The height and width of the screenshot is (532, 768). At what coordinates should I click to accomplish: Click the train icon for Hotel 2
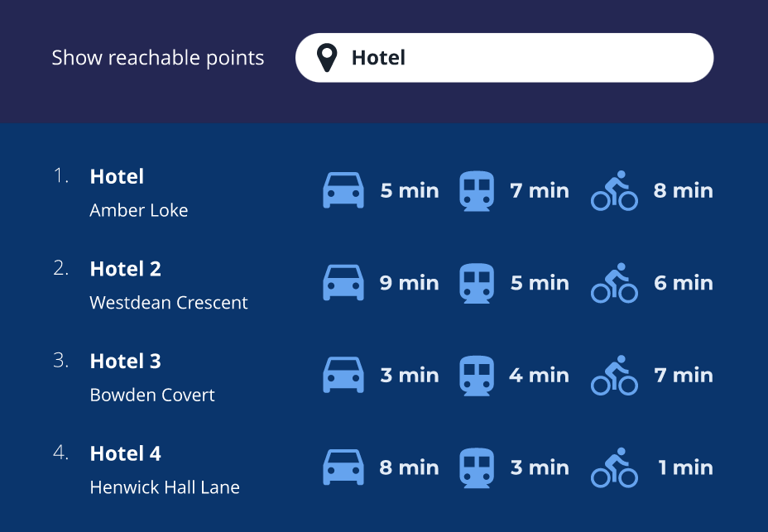pyautogui.click(x=477, y=283)
